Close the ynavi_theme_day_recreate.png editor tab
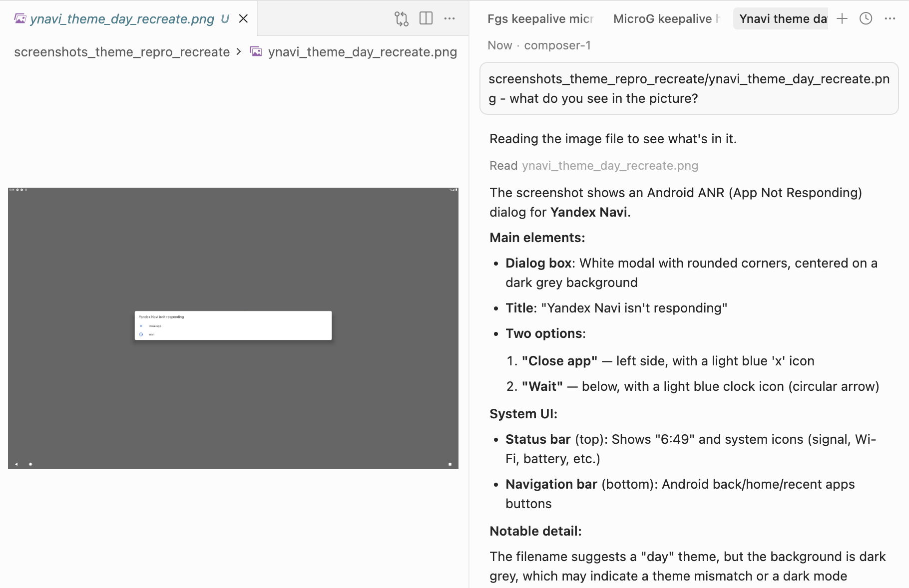Viewport: 909px width, 588px height. 243,19
